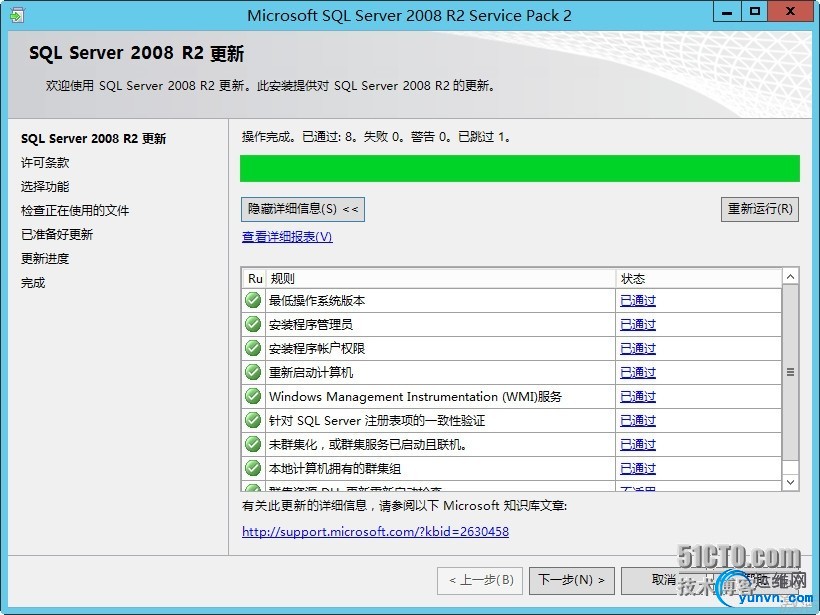Image resolution: width=820 pixels, height=615 pixels.
Task: Click the rules list vertical scrollbar thumb
Action: pyautogui.click(x=791, y=372)
